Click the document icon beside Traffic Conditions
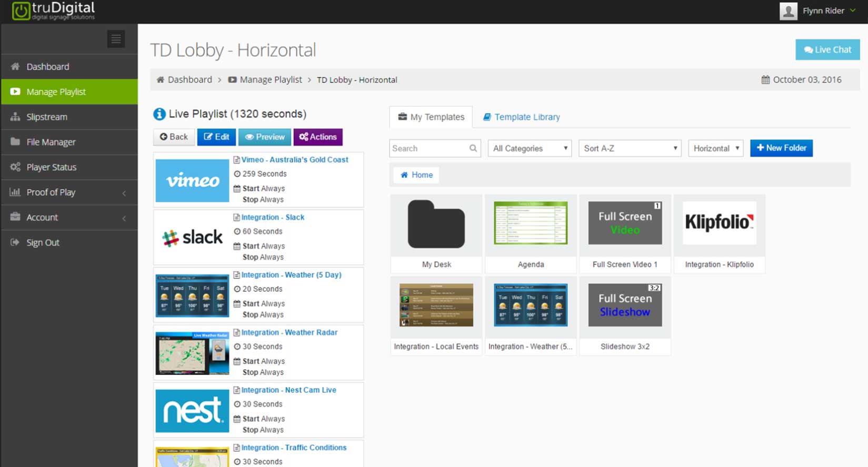 click(236, 448)
